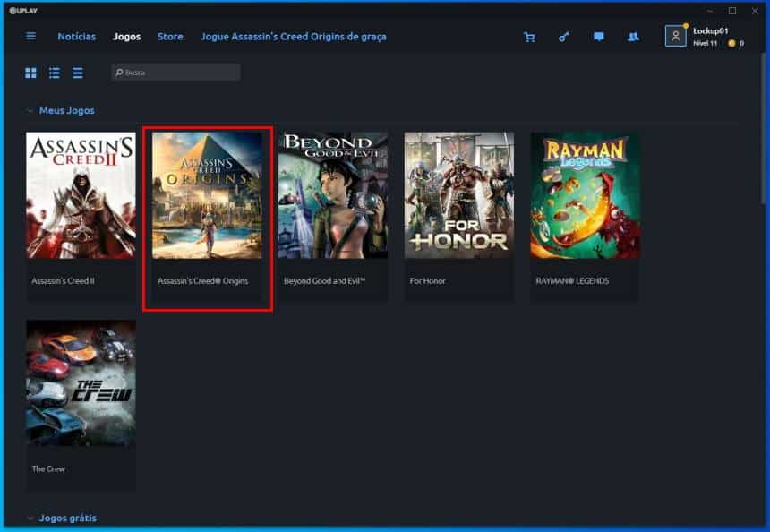This screenshot has height=532, width=770.
Task: Open the friends list icon
Action: [634, 37]
